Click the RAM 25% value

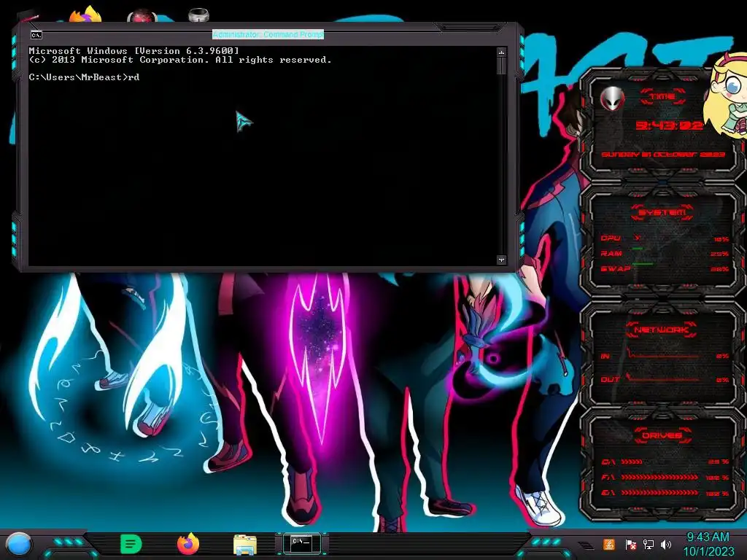(x=720, y=254)
